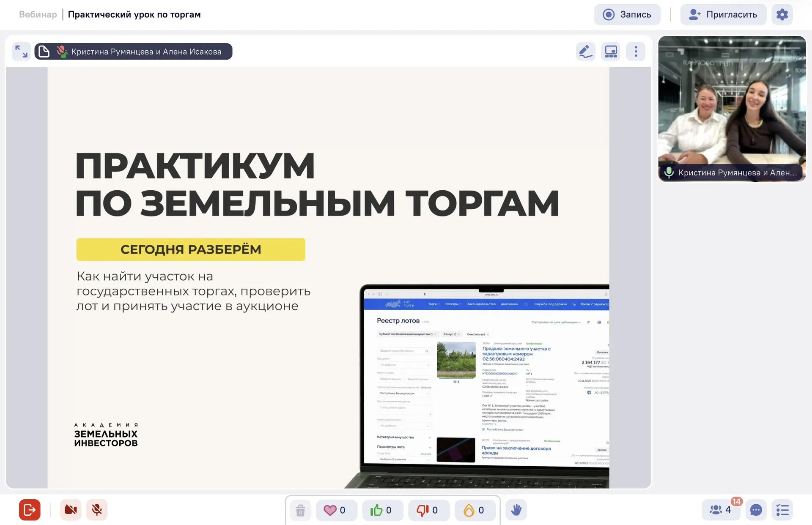Send a thumbs-down reaction

tap(429, 510)
